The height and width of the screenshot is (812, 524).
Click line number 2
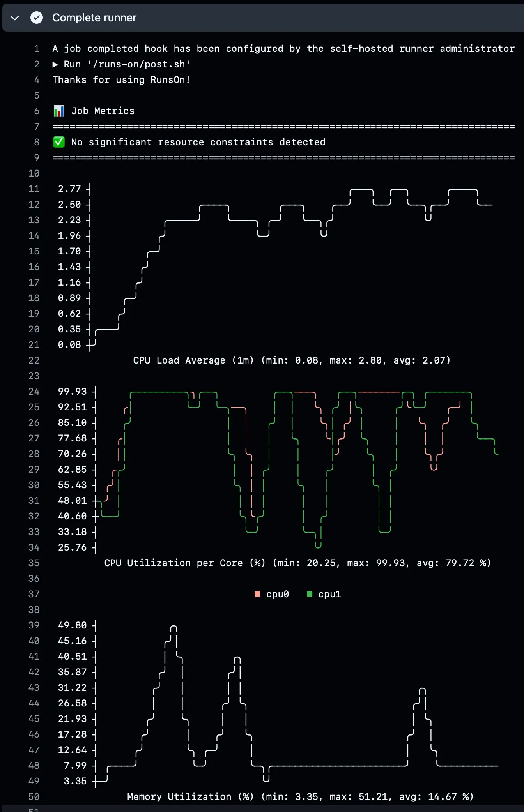pyautogui.click(x=37, y=64)
